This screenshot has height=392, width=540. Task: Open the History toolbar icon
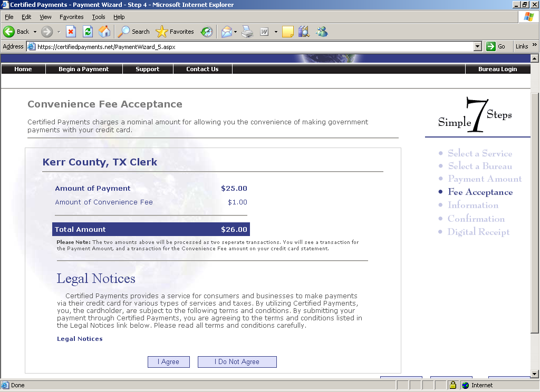207,32
